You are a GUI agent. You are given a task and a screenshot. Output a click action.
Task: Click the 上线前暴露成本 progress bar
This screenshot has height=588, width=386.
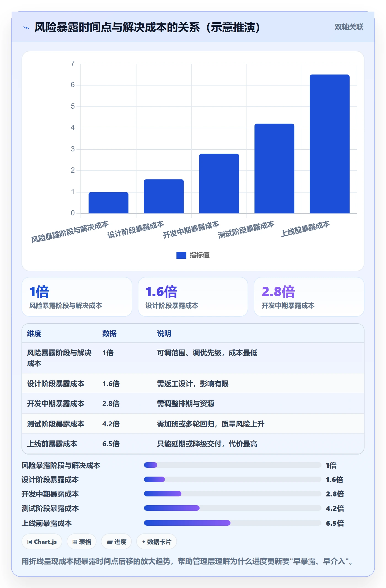pyautogui.click(x=233, y=523)
